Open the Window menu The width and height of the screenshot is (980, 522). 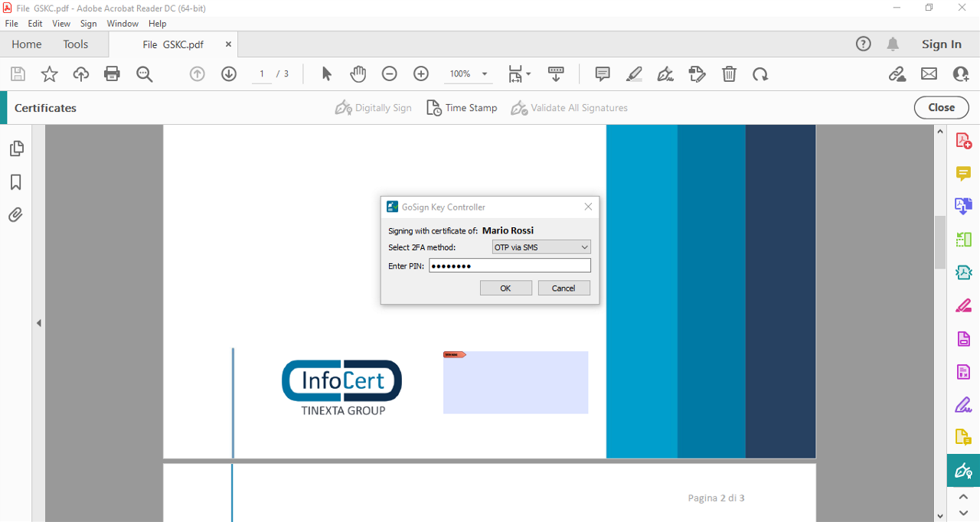point(122,24)
